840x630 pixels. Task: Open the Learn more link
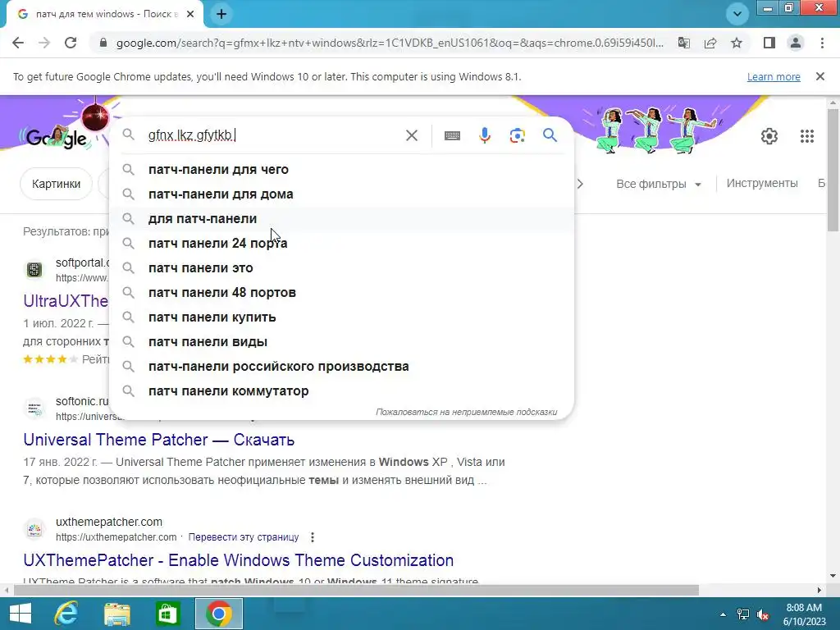click(774, 76)
